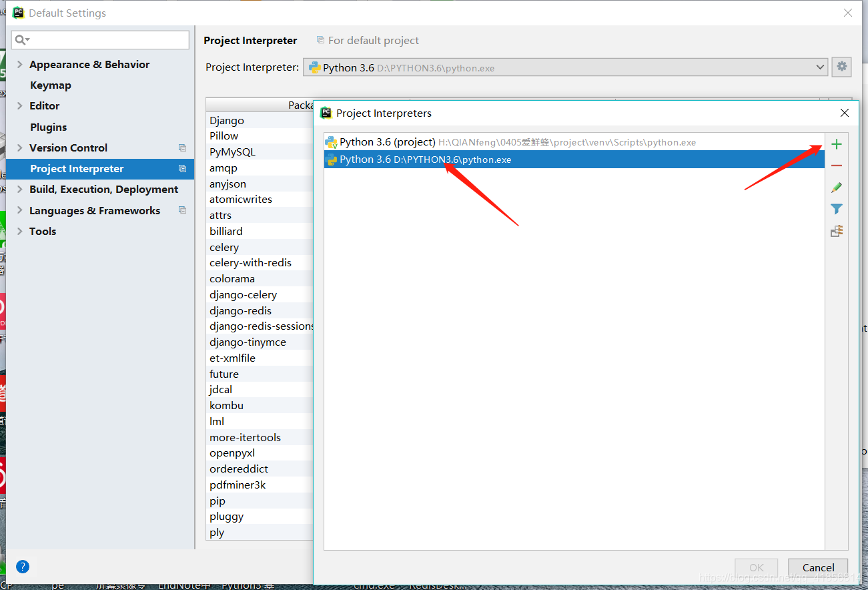This screenshot has height=590, width=868.
Task: Open Tools settings entry
Action: 43,231
